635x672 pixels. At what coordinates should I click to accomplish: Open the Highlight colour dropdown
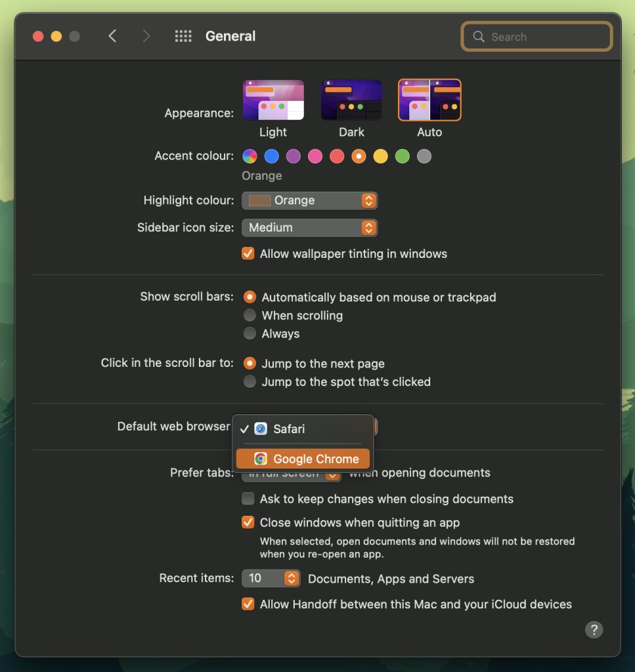pos(309,200)
